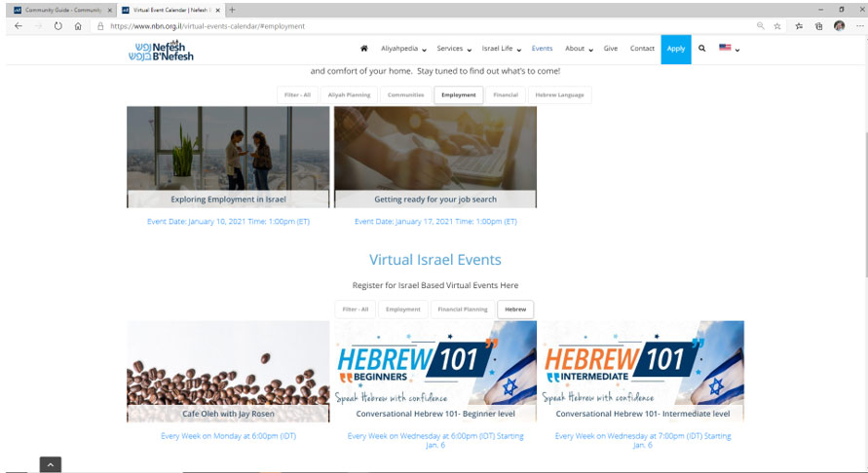
Task: Bookmark this page with the star icon
Action: click(777, 26)
